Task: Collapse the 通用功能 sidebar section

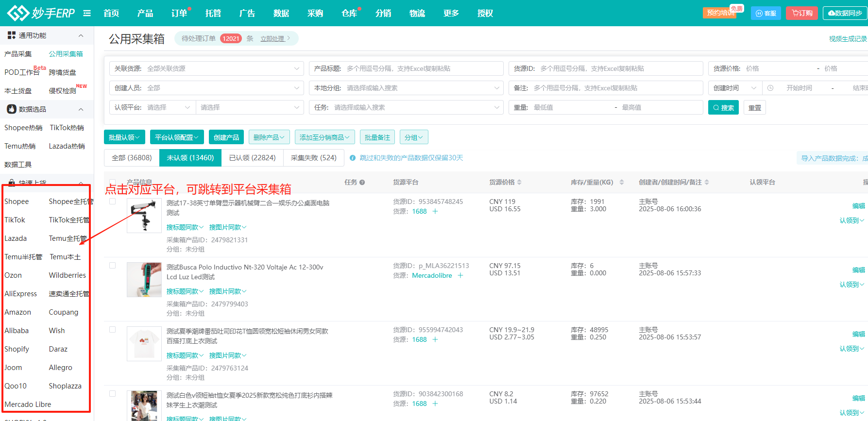Action: click(81, 35)
